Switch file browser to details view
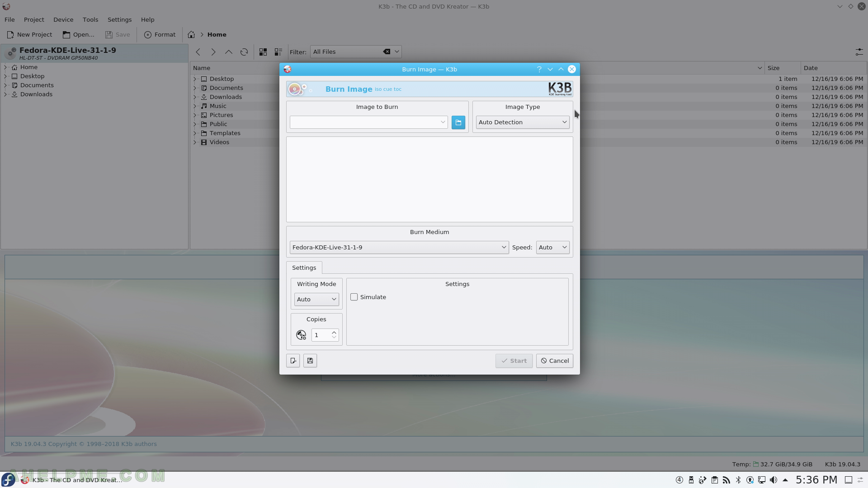This screenshot has width=868, height=488. pos(278,52)
